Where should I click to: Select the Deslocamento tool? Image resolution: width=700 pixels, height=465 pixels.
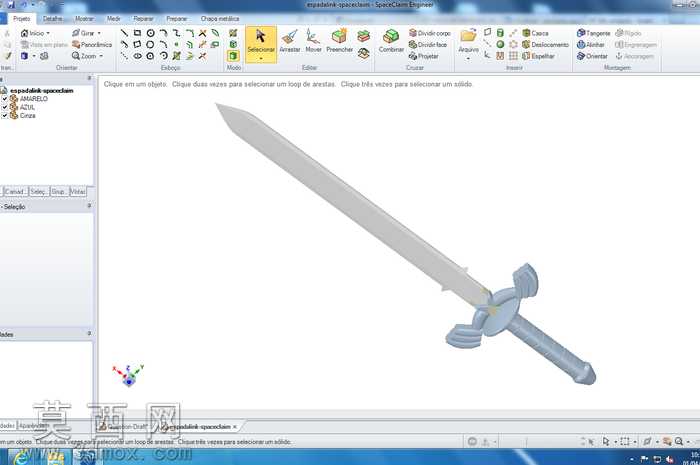click(546, 45)
